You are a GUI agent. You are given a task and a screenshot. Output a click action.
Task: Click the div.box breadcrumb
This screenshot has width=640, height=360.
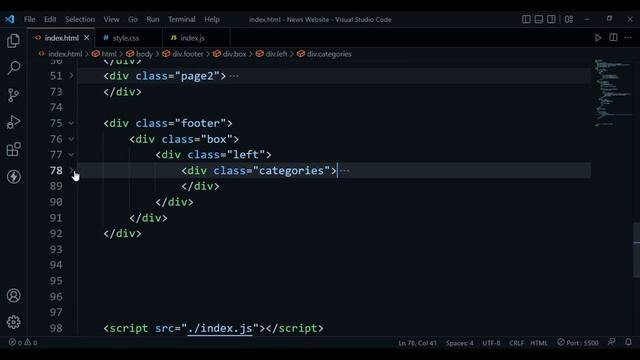point(234,54)
